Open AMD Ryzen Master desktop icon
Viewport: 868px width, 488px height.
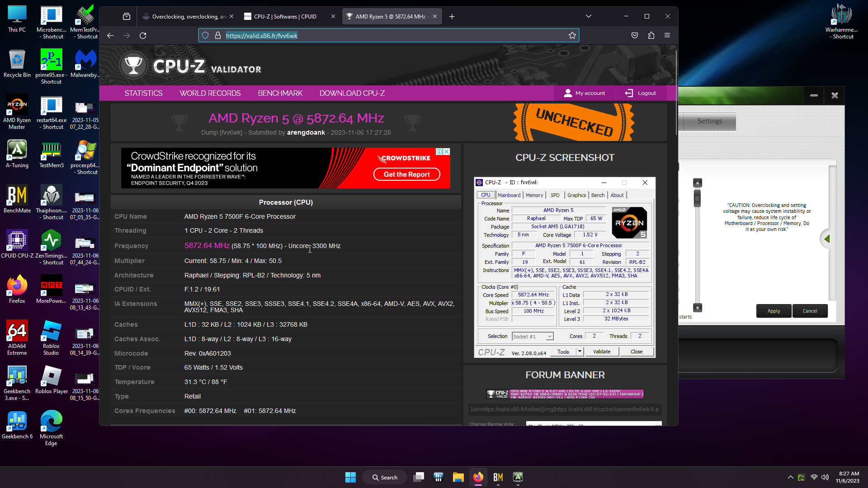[x=17, y=112]
